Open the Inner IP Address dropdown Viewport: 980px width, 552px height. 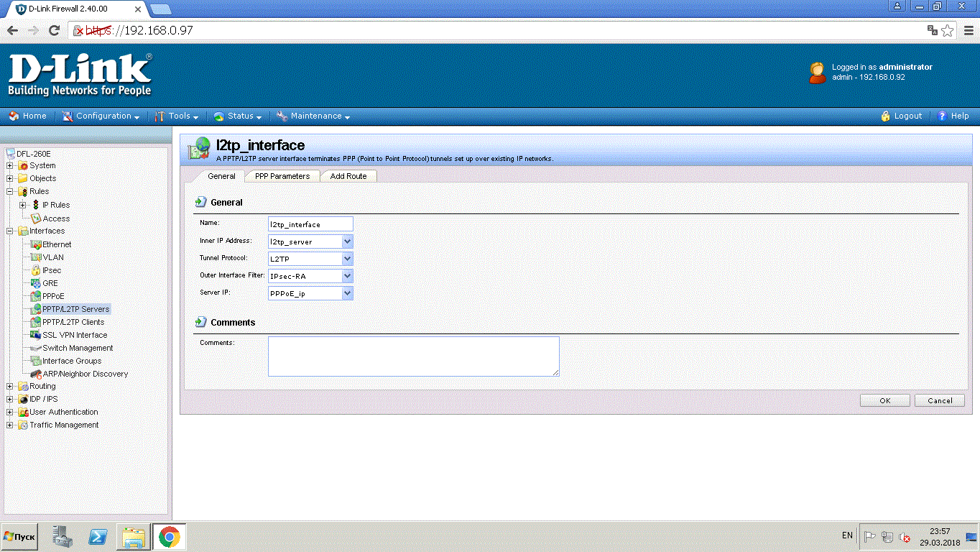click(x=347, y=241)
